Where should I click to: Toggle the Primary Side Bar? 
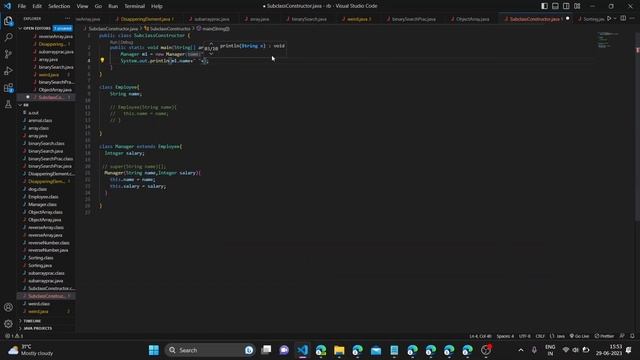pyautogui.click(x=544, y=6)
